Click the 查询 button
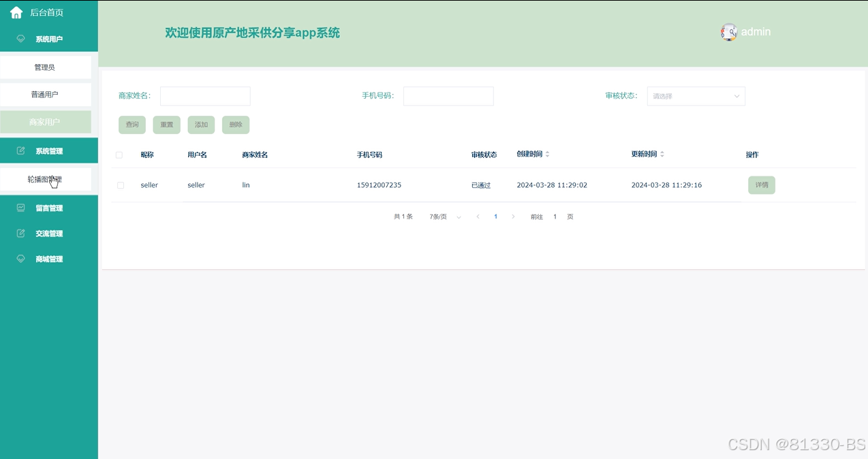The width and height of the screenshot is (868, 459). pos(132,125)
